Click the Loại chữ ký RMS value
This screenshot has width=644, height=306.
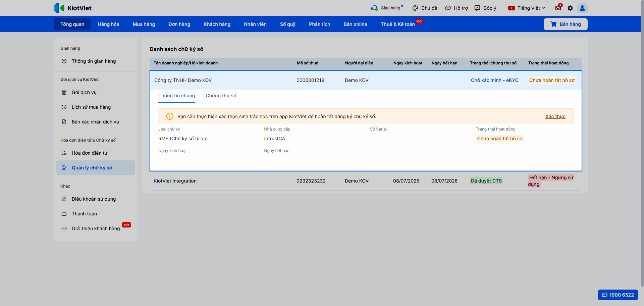(x=183, y=139)
